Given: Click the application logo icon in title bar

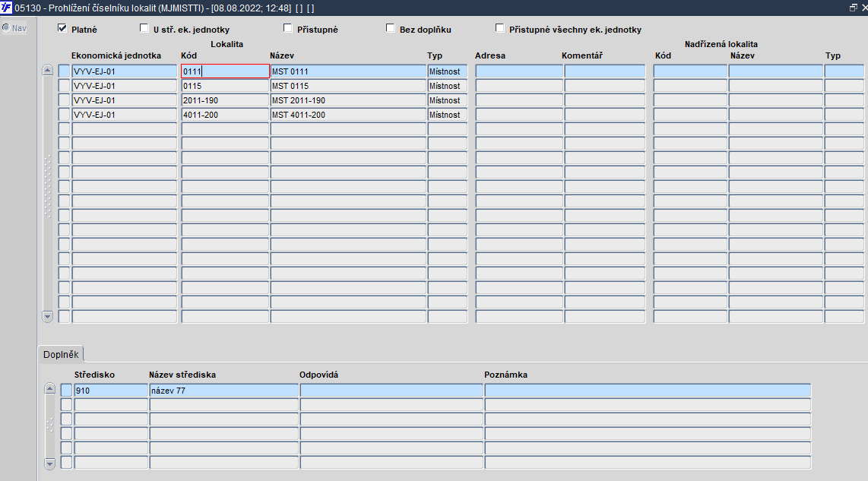Looking at the screenshot, I should [6, 8].
